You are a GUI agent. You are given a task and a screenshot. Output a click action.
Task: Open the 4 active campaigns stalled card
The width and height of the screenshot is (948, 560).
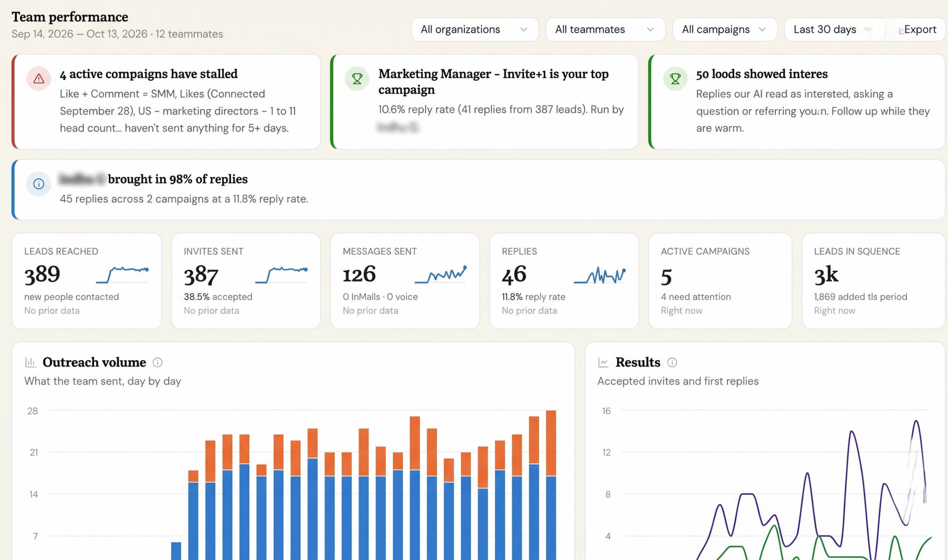coord(166,101)
